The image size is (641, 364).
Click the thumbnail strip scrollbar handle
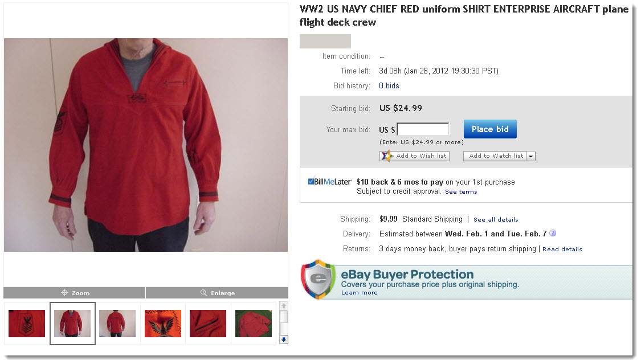284,317
